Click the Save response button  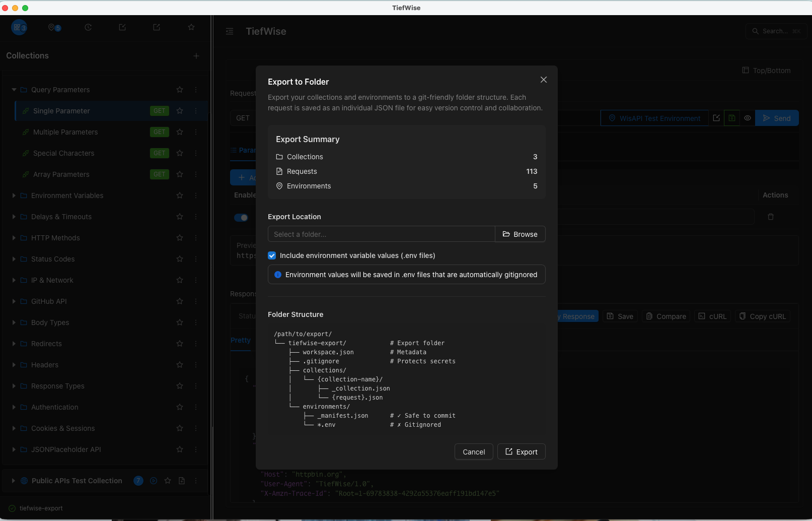tap(620, 316)
